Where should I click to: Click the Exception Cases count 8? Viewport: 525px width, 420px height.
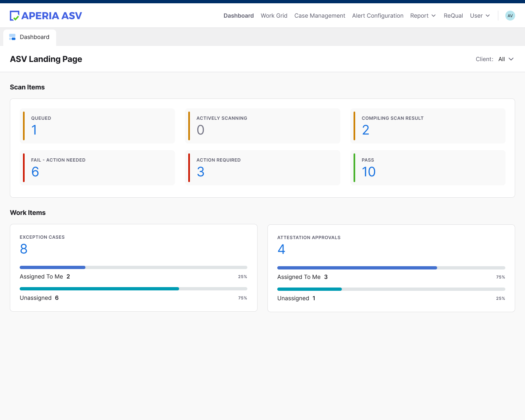24,249
